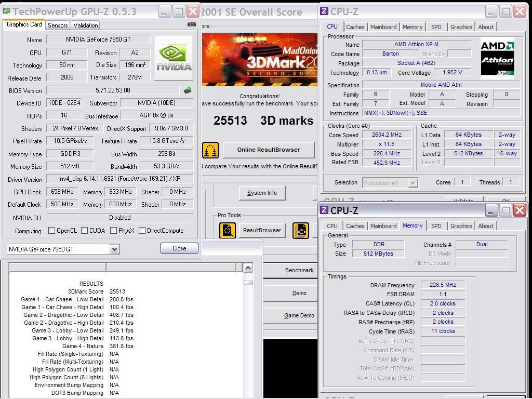This screenshot has width=532, height=399.
Task: Open Mainboard tab in upper CPU-Z window
Action: pos(383,27)
